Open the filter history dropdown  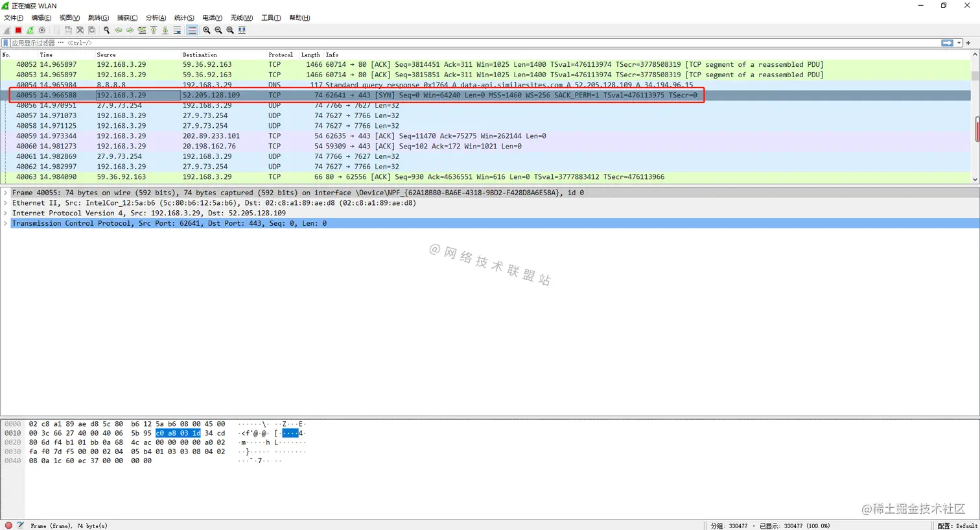tap(959, 43)
